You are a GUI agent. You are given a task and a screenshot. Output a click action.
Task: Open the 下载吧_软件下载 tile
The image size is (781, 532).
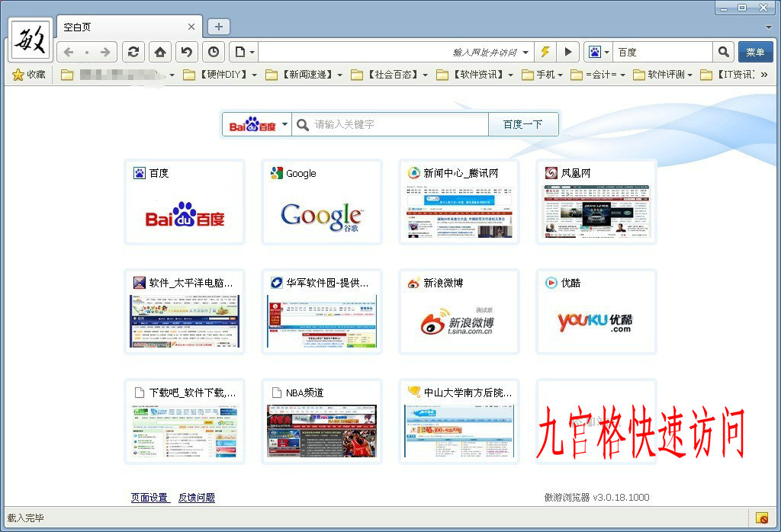[x=185, y=421]
